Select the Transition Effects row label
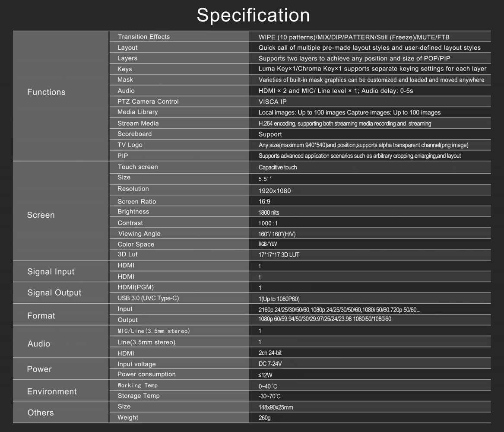 (143, 37)
